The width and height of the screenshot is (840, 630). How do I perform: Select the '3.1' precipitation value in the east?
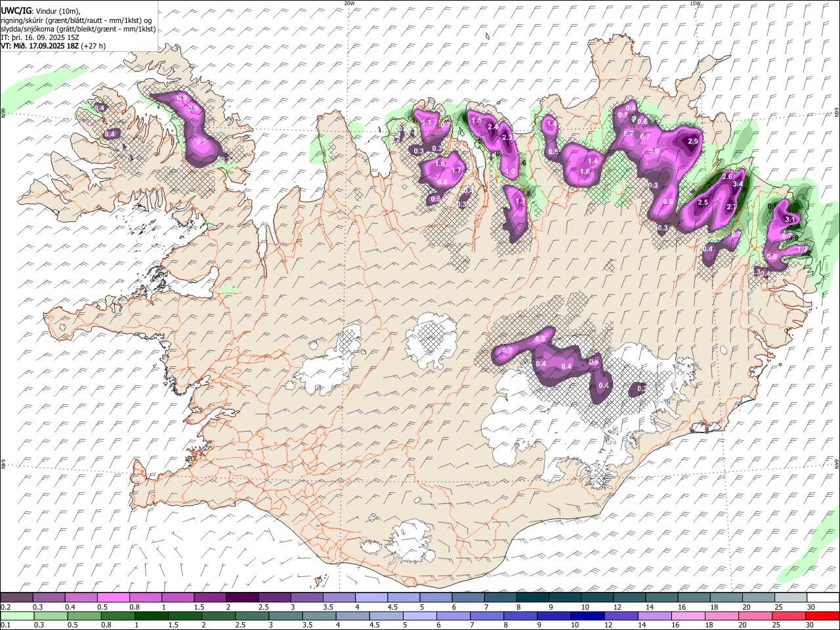pos(790,219)
